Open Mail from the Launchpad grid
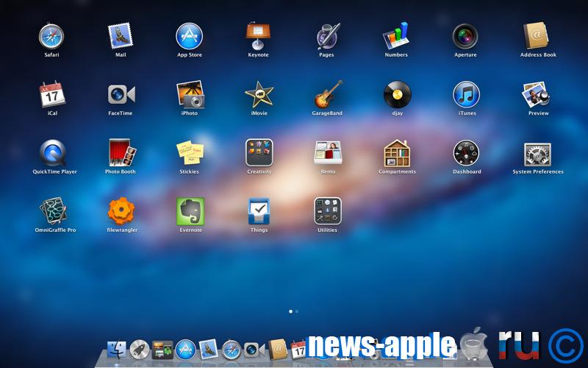The image size is (588, 368). [x=121, y=36]
